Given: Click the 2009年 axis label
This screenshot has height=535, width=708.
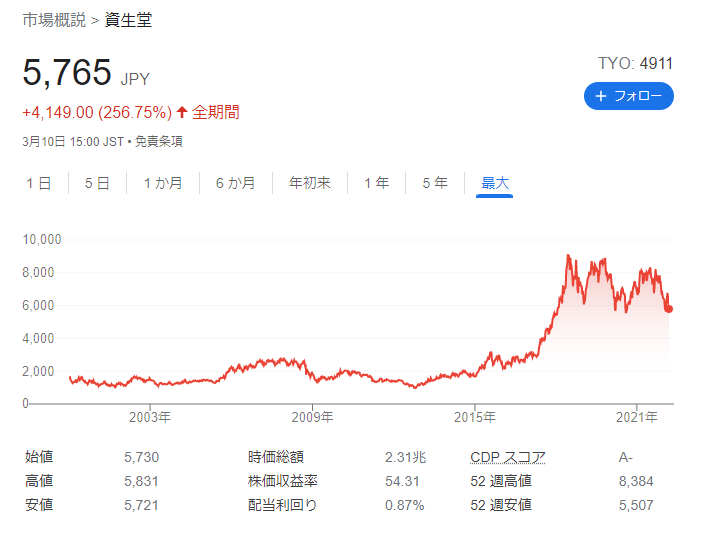Looking at the screenshot, I should click(x=312, y=417).
